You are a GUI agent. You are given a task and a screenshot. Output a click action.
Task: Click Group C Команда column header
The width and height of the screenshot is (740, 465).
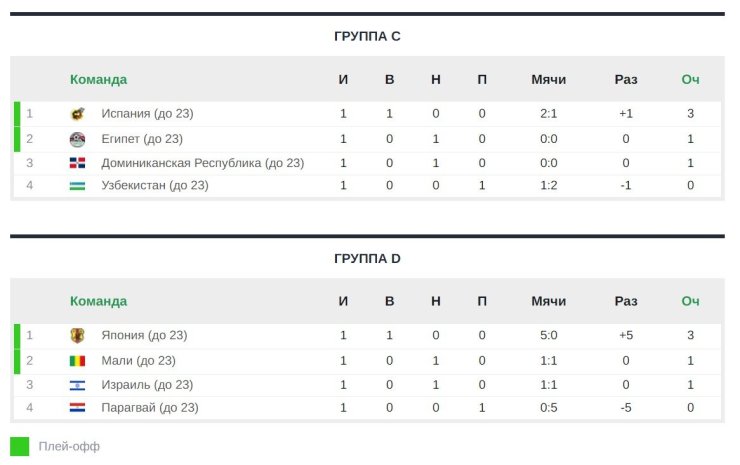click(98, 79)
